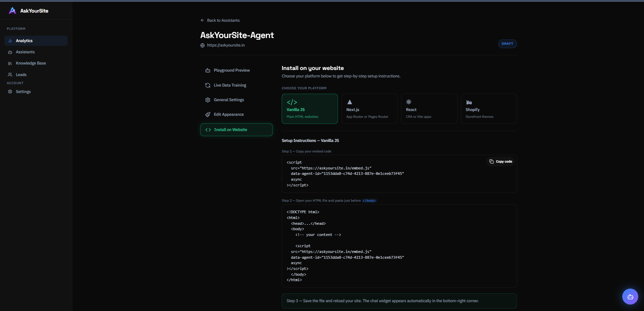
Task: Open Settings from the sidebar gear icon
Action: point(10,91)
